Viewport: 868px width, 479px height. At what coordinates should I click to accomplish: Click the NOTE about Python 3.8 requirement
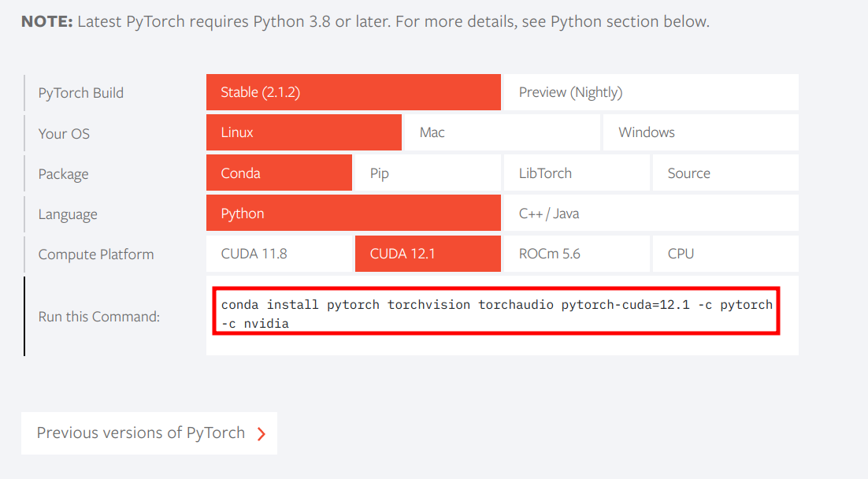pos(365,21)
